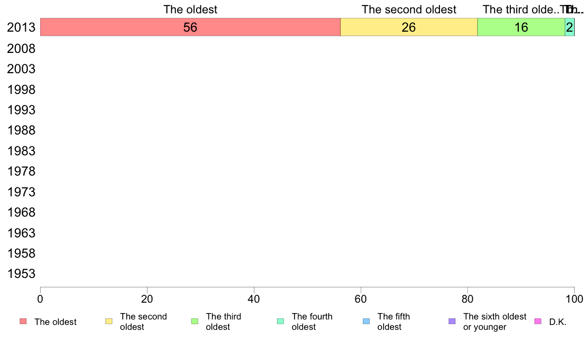
Task: Click the 1993 year label
Action: click(x=21, y=110)
